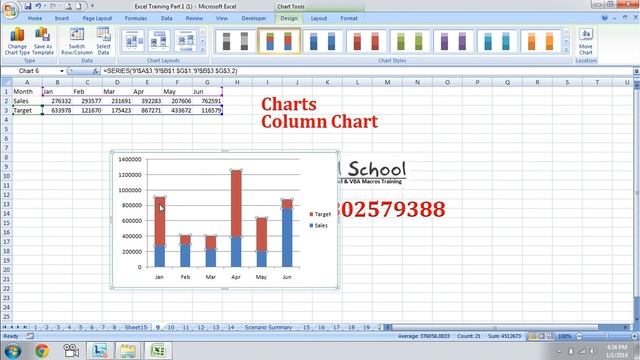Open the View ribbon tab
Image resolution: width=640 pixels, height=360 pixels.
pyautogui.click(x=222, y=18)
